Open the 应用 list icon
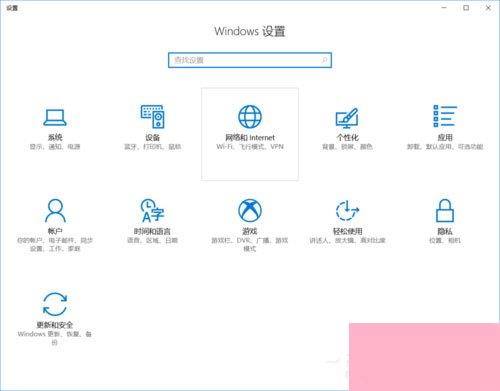The image size is (500, 391). tap(445, 116)
